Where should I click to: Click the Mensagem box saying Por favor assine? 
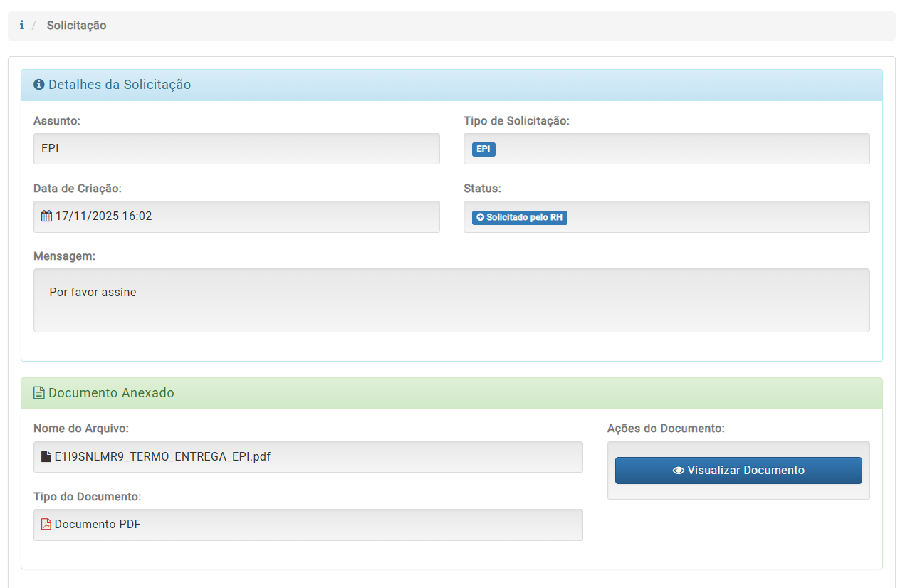pos(451,300)
